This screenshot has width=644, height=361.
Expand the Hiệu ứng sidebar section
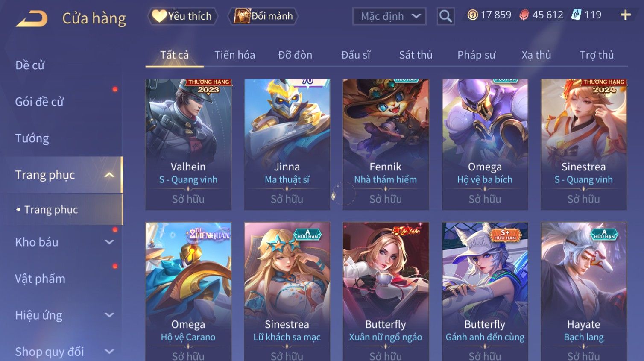click(x=109, y=315)
